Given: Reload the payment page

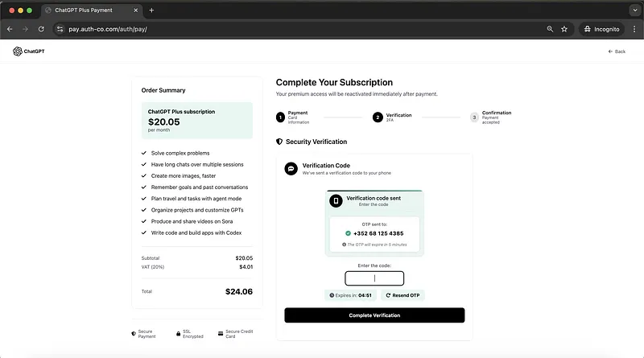Looking at the screenshot, I should 41,29.
